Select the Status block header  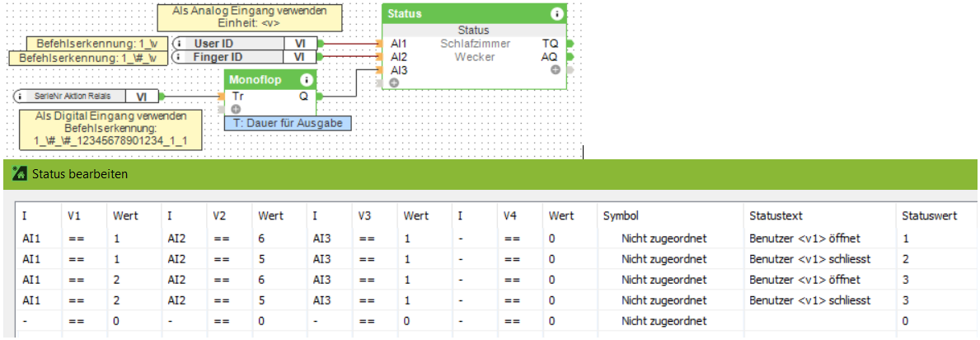coord(475,14)
